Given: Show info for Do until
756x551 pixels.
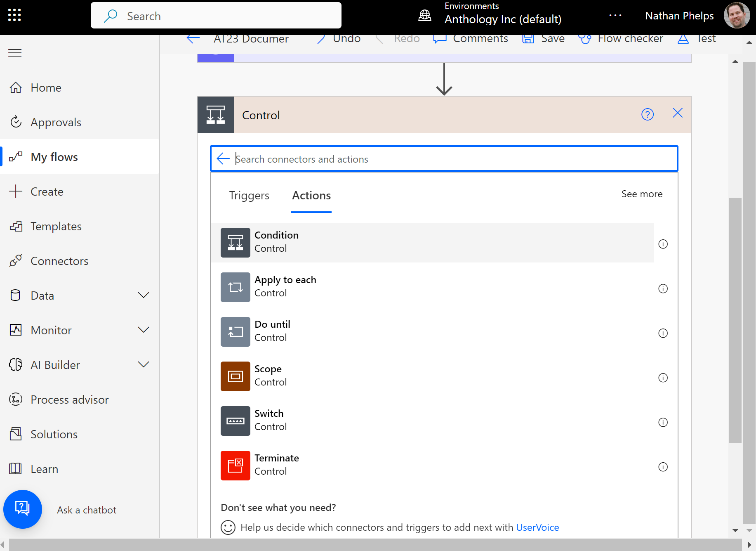Looking at the screenshot, I should pyautogui.click(x=663, y=333).
